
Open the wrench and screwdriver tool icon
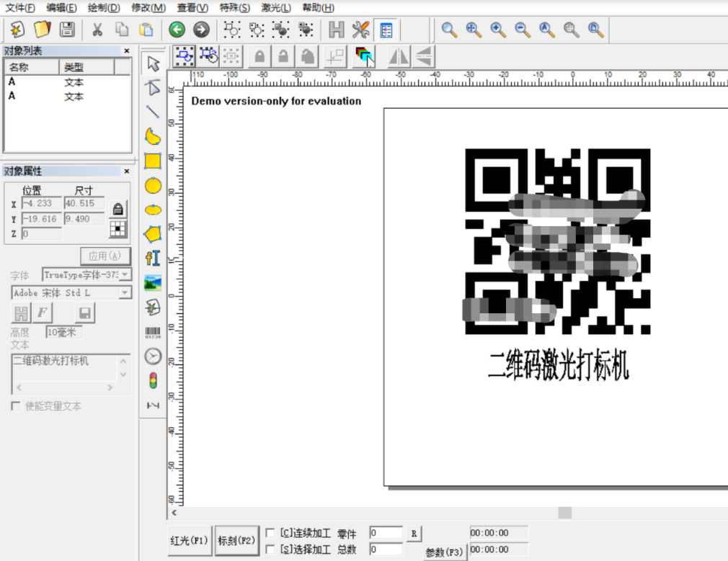tap(360, 30)
